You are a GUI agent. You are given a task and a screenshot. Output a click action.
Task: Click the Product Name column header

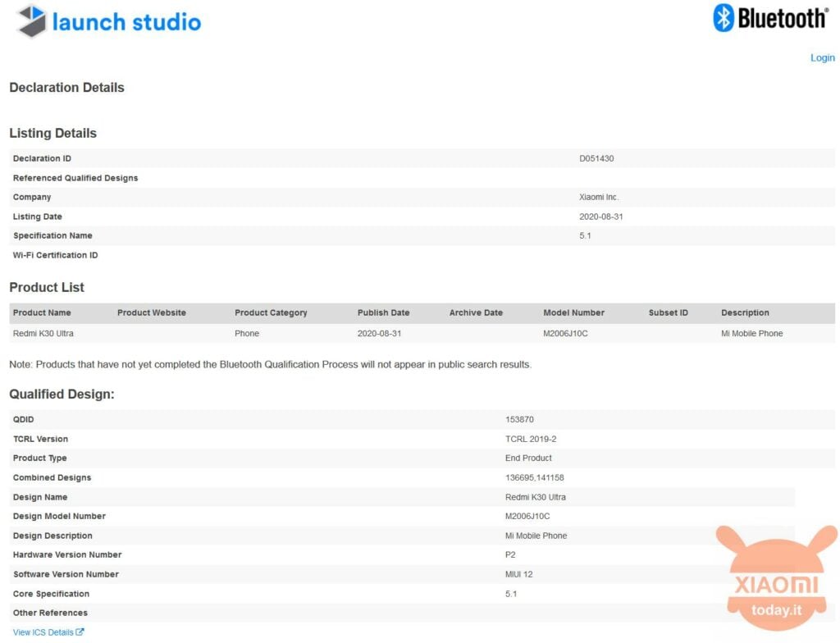(42, 313)
